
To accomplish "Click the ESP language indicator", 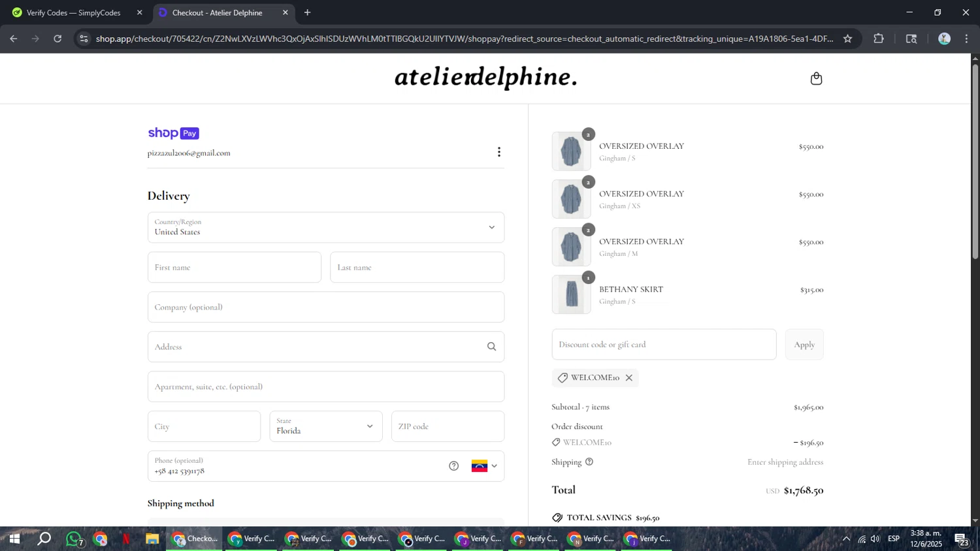I will [x=894, y=539].
